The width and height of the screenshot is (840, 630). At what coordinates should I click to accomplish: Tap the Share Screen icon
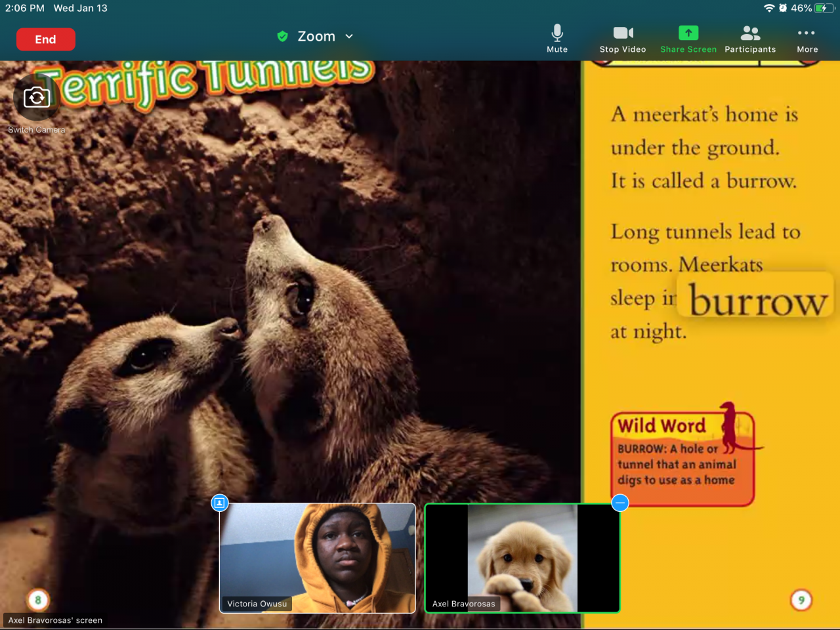coord(688,33)
